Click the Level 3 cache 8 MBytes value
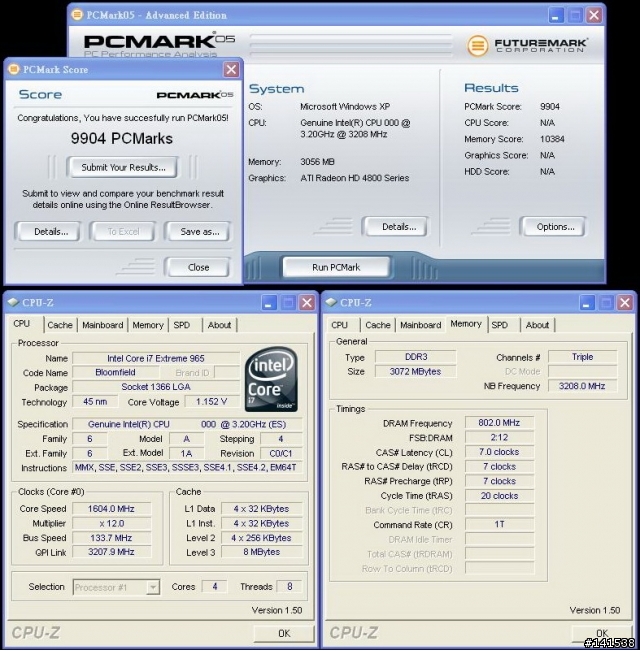 (x=261, y=552)
